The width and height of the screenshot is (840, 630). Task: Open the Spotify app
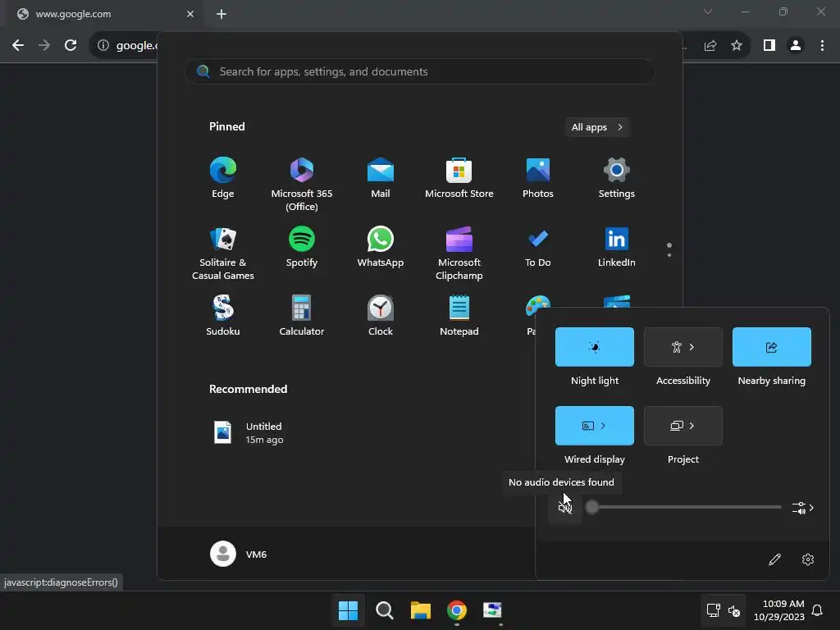pyautogui.click(x=302, y=247)
